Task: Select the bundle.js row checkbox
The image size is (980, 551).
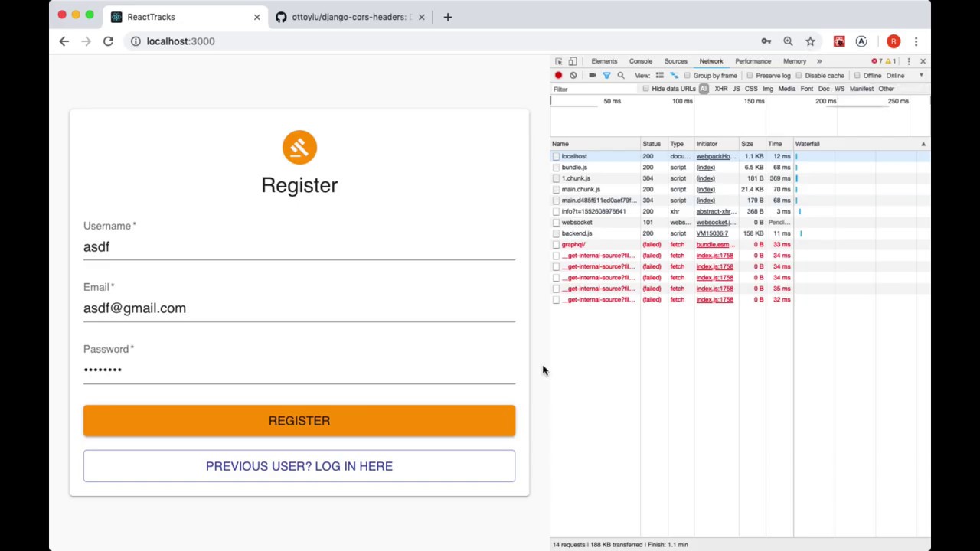Action: tap(557, 168)
